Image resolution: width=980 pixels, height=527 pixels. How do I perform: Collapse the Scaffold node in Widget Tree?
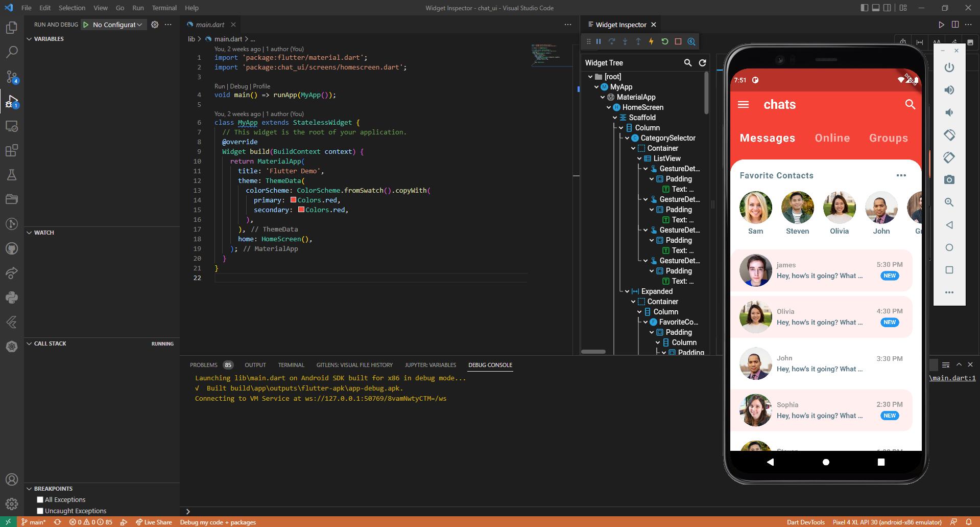615,117
